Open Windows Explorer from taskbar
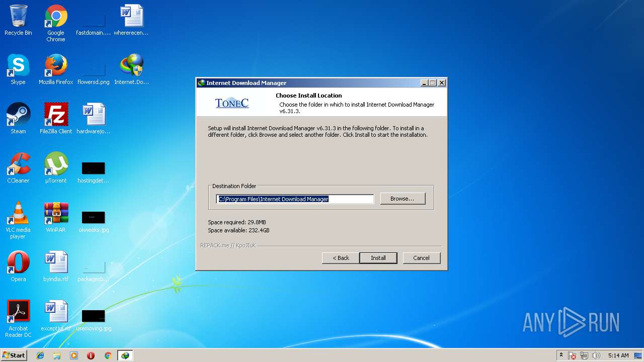Viewport: 644px width, 362px height. pos(57,355)
